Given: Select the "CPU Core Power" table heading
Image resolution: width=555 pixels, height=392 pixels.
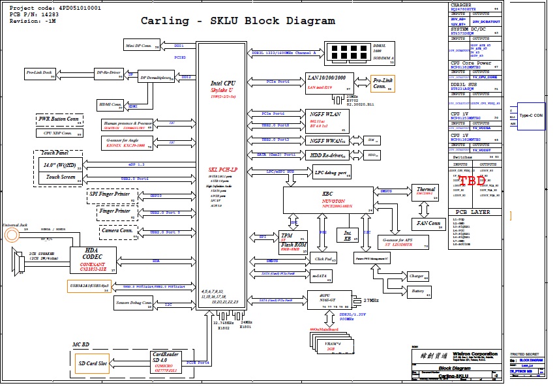Looking at the screenshot, I should (x=471, y=63).
